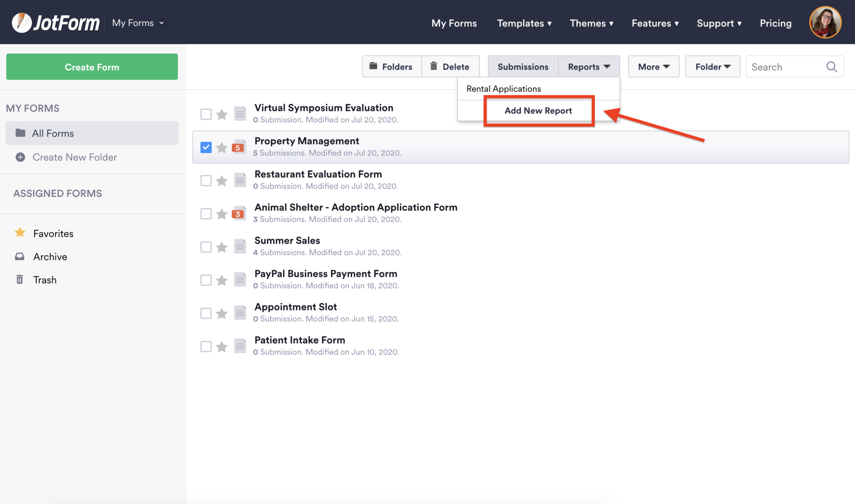855x504 pixels.
Task: Open the Archive section
Action: (50, 256)
